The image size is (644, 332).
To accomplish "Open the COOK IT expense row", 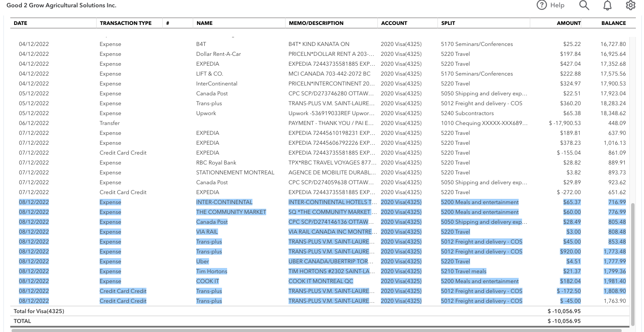I will coord(208,281).
